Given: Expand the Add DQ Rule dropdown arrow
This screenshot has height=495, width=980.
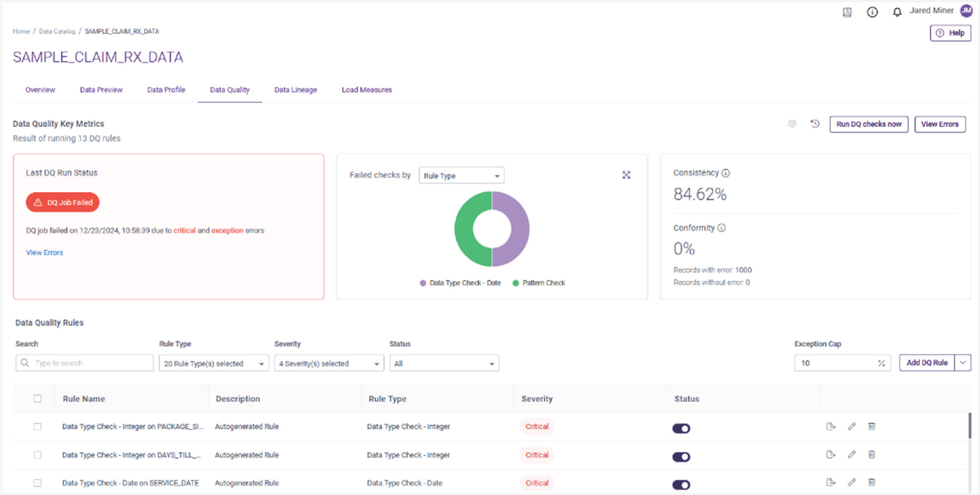Looking at the screenshot, I should click(964, 363).
